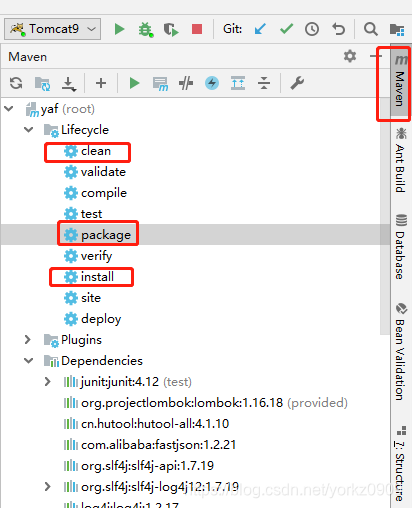This screenshot has height=508, width=412.
Task: Run the Tomcat9 configuration
Action: 119,29
